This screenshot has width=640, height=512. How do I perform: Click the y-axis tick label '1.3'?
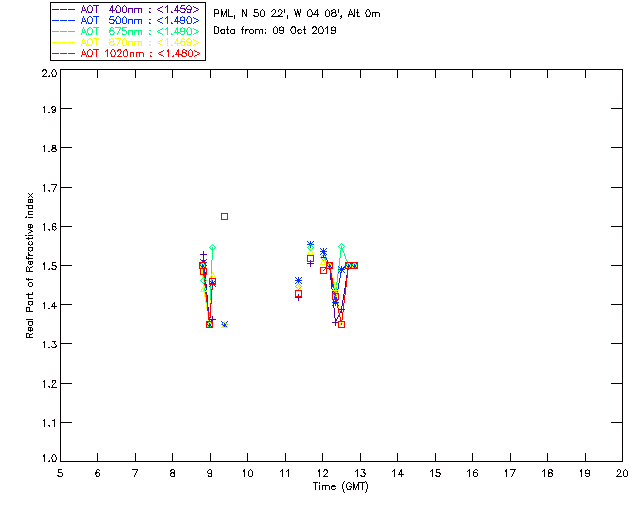49,344
